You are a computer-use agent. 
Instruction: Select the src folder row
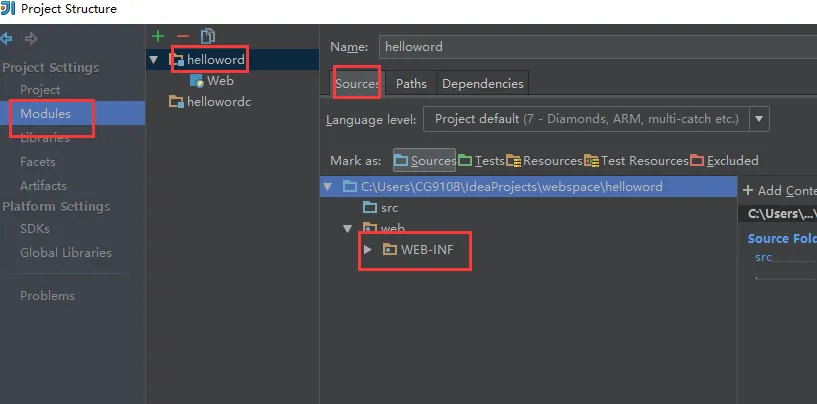tap(389, 207)
